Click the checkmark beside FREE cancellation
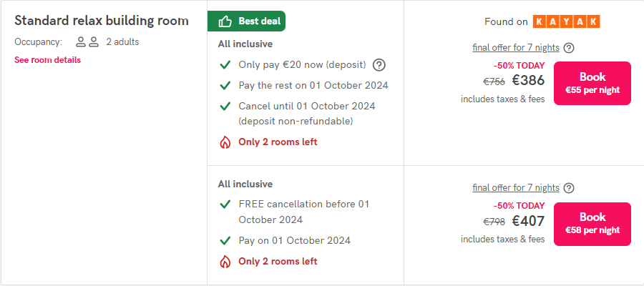Image resolution: width=644 pixels, height=286 pixels. pyautogui.click(x=225, y=204)
